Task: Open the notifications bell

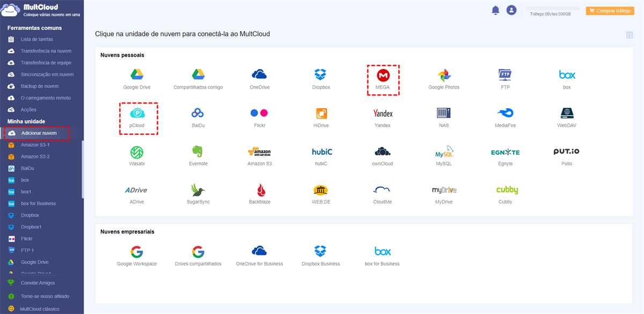Action: click(x=495, y=10)
